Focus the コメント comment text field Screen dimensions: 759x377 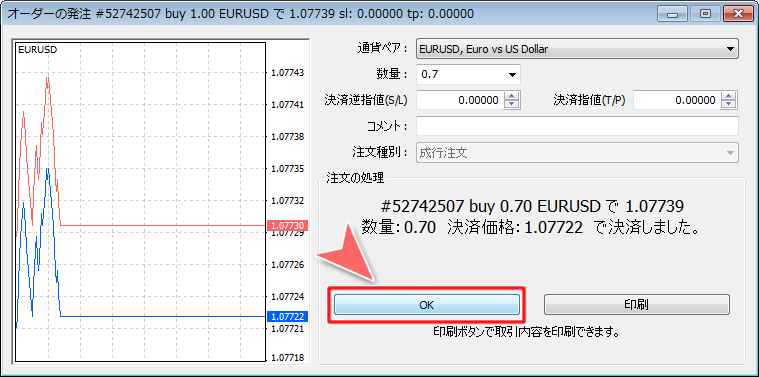point(577,126)
